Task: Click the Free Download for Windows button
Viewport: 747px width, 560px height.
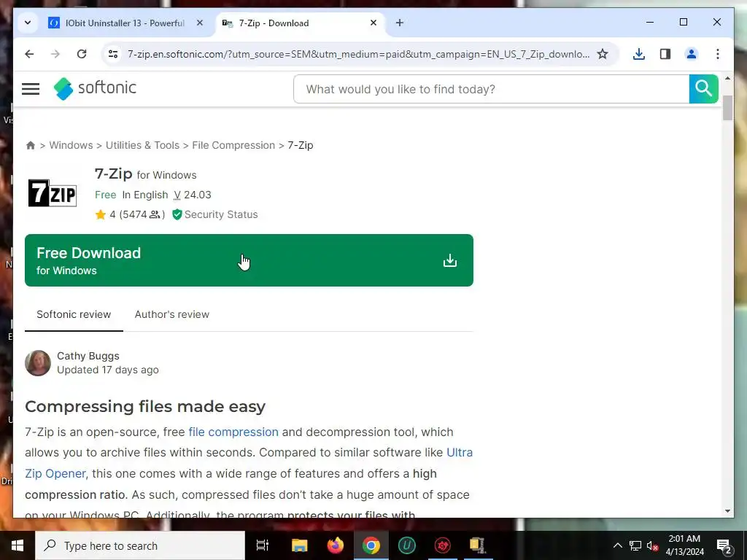Action: click(x=249, y=260)
